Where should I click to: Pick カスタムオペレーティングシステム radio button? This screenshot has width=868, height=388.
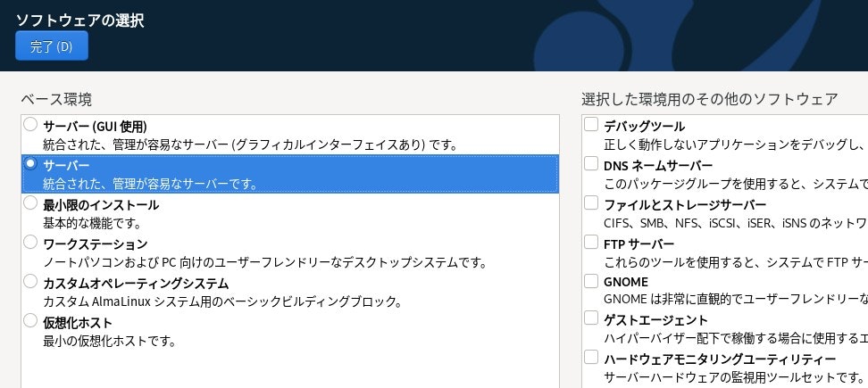[x=30, y=282]
